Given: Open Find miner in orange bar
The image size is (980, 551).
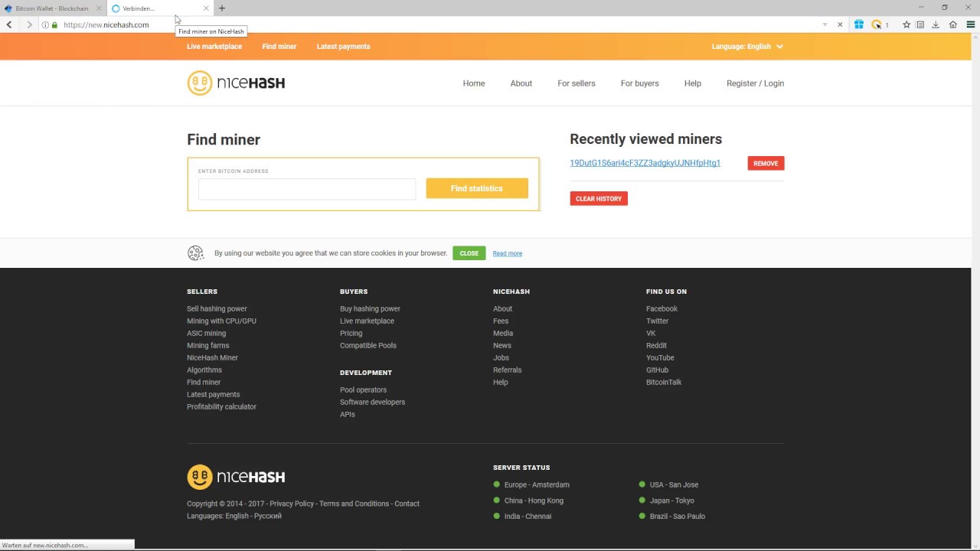Looking at the screenshot, I should 279,47.
